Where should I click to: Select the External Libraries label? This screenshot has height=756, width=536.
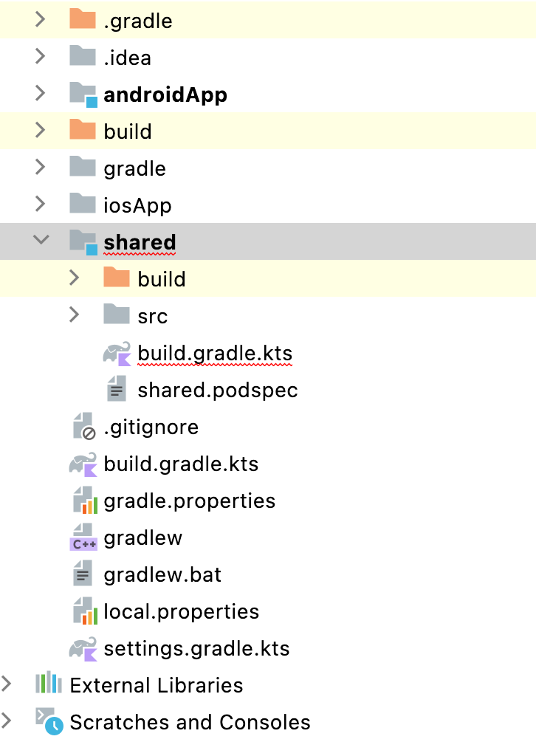157,685
